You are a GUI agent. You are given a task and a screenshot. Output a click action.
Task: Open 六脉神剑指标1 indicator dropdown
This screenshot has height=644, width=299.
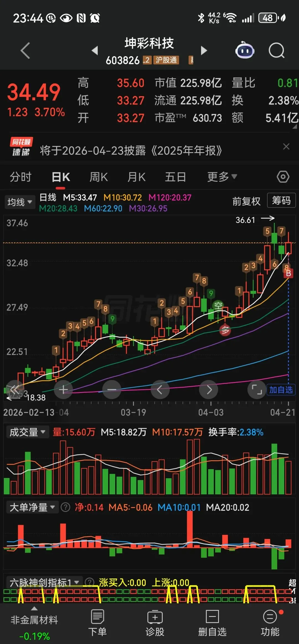click(44, 582)
